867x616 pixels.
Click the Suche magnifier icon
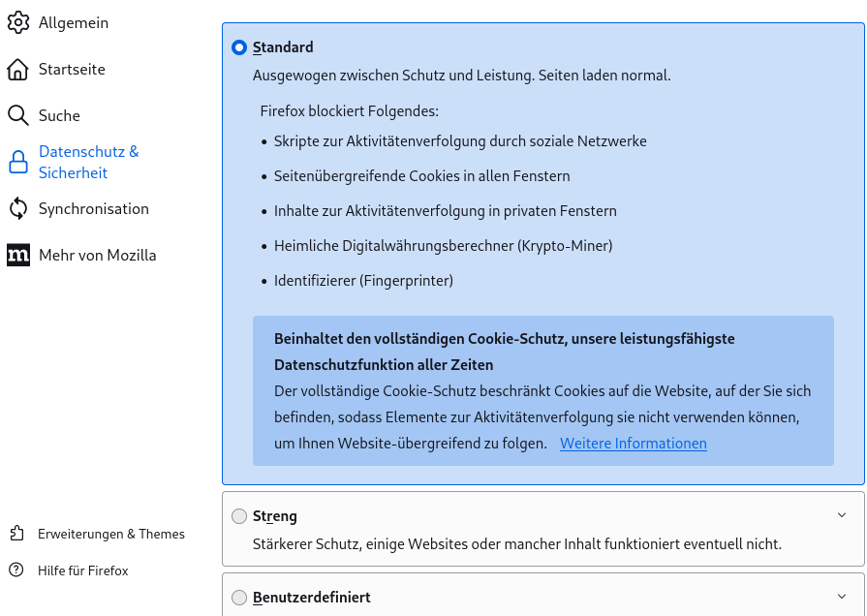pyautogui.click(x=17, y=115)
